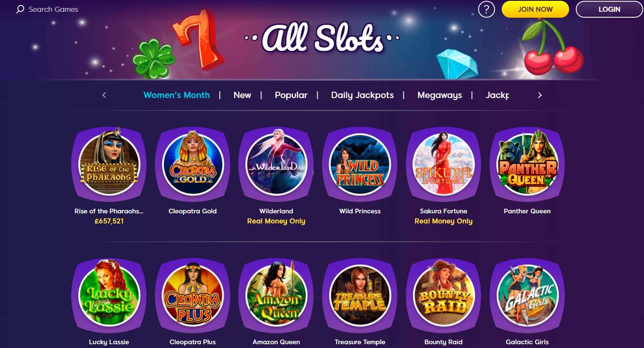Launch the Cleopatra Gold game icon

point(193,164)
